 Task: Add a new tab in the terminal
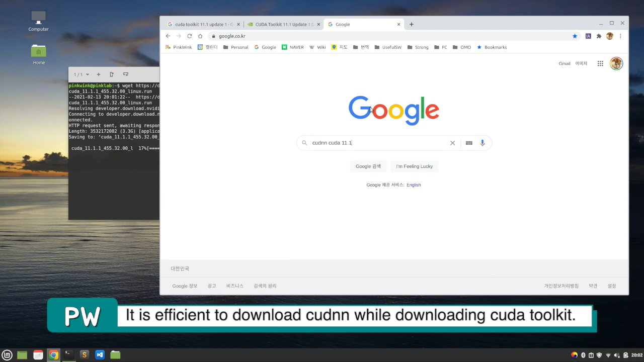coord(99,74)
